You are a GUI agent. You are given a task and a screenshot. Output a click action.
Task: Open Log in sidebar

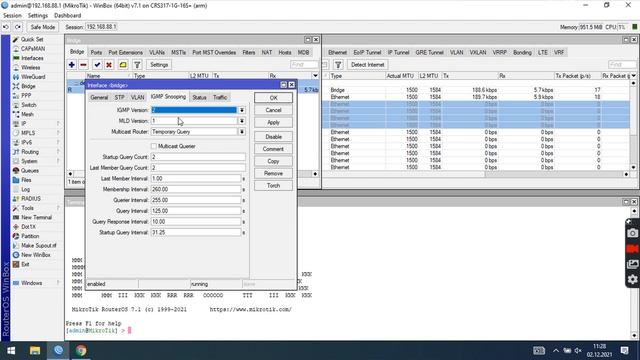tap(25, 189)
